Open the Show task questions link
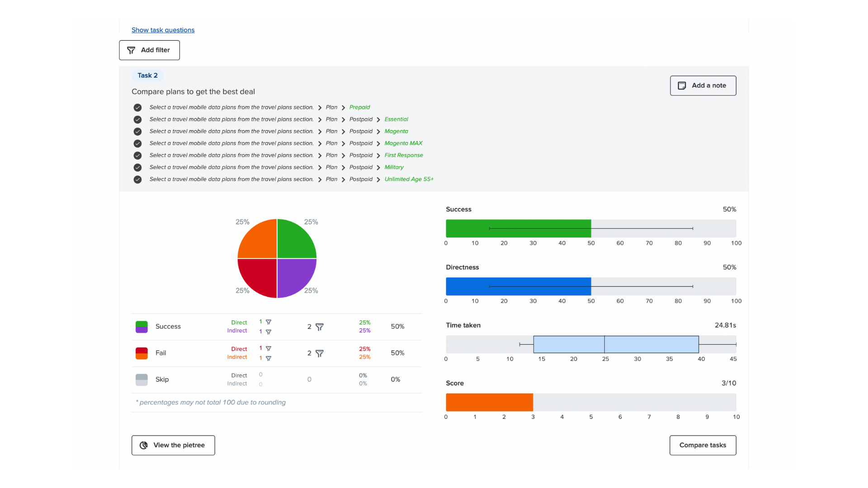This screenshot has height=488, width=868. pyautogui.click(x=163, y=30)
